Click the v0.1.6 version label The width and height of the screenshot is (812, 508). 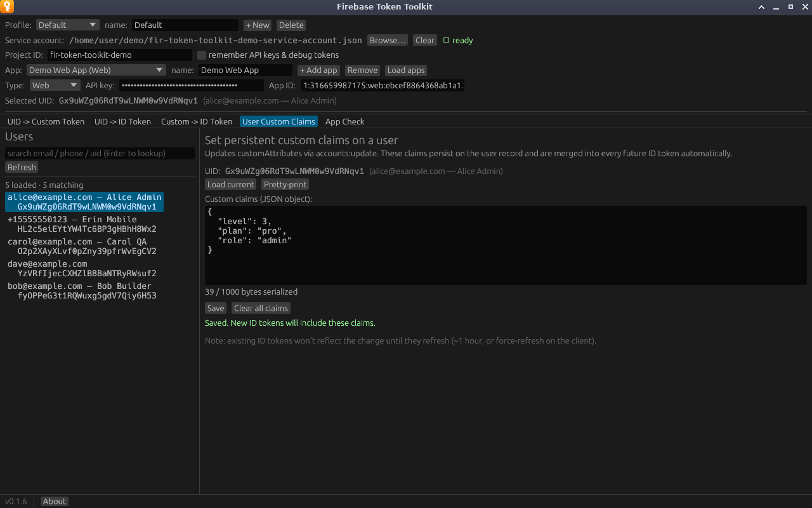point(16,502)
